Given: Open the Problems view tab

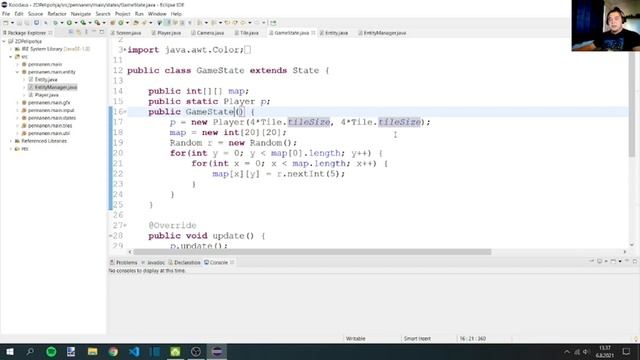Looking at the screenshot, I should tap(124, 262).
